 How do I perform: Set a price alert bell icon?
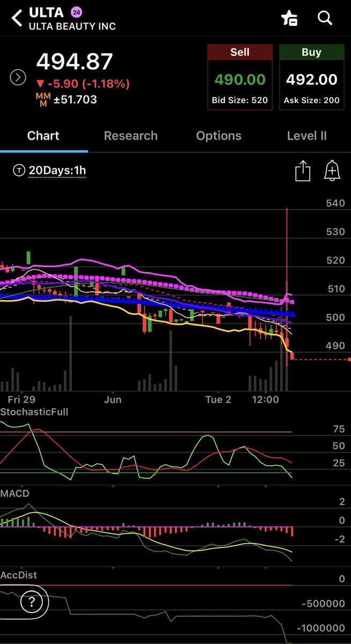pyautogui.click(x=333, y=172)
